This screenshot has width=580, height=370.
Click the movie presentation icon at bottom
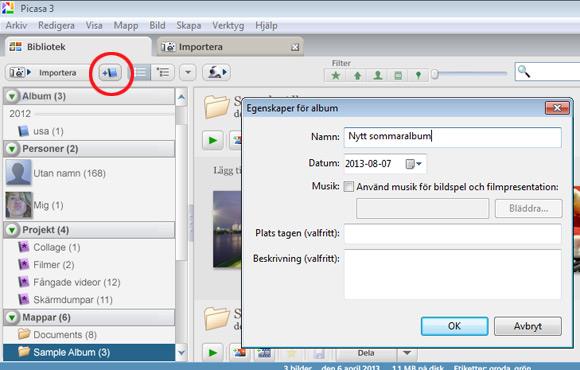click(264, 353)
